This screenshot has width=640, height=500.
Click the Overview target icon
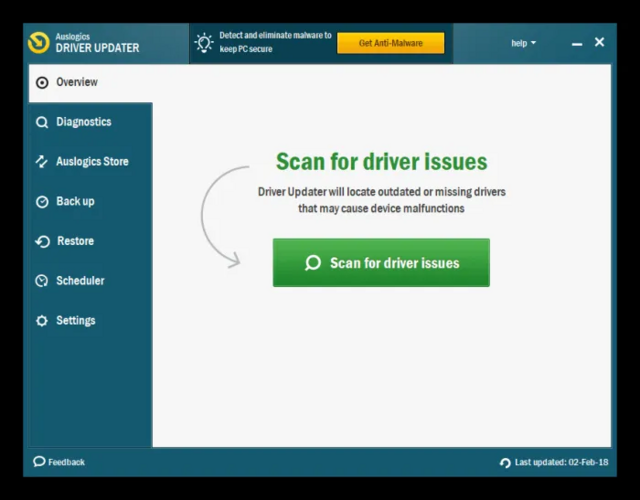click(42, 83)
